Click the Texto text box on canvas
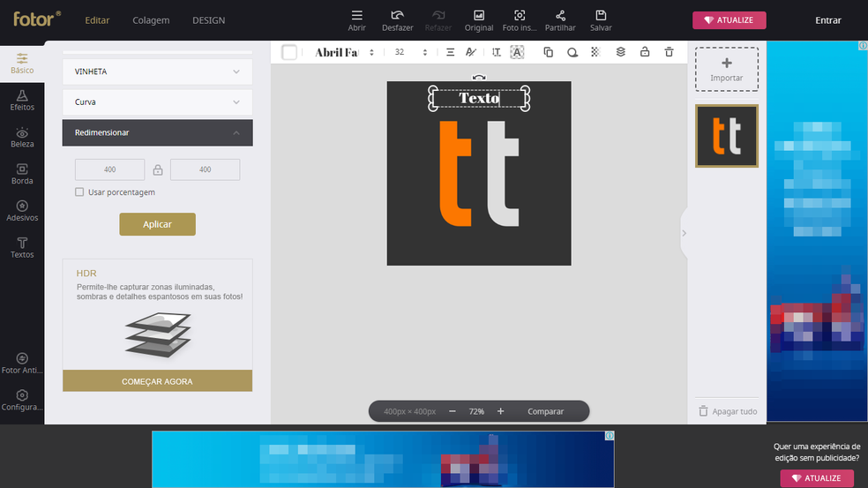The height and width of the screenshot is (488, 868). coord(479,99)
